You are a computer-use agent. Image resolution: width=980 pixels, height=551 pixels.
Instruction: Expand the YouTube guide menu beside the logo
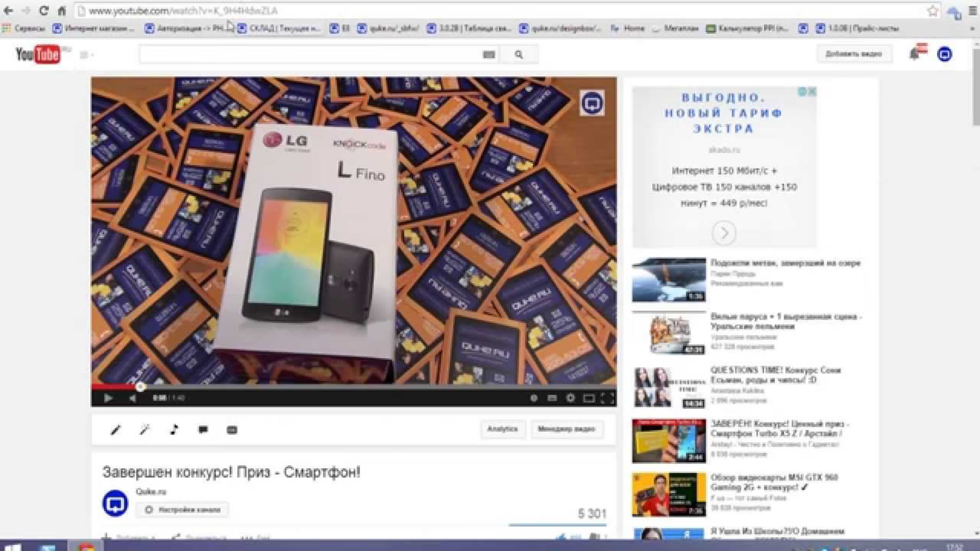click(86, 55)
